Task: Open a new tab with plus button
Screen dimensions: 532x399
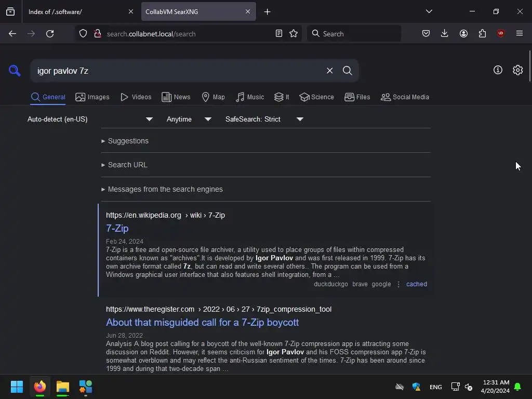Action: coord(268,12)
